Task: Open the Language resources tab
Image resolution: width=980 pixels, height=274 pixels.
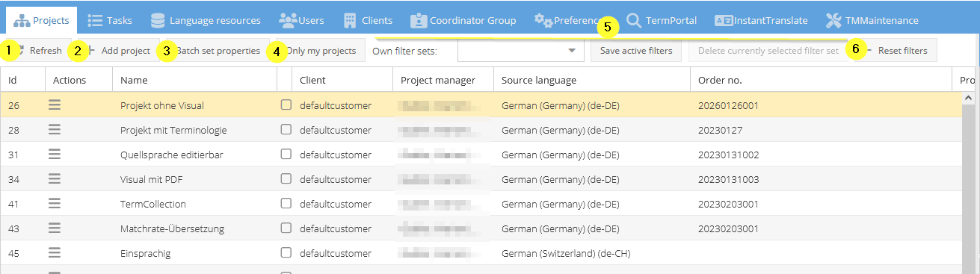Action: tap(206, 20)
